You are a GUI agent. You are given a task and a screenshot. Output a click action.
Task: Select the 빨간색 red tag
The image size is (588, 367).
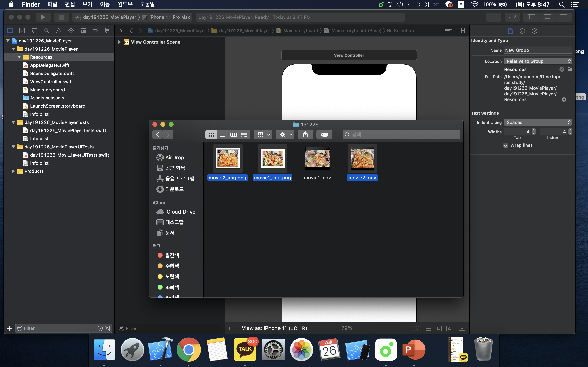point(172,255)
